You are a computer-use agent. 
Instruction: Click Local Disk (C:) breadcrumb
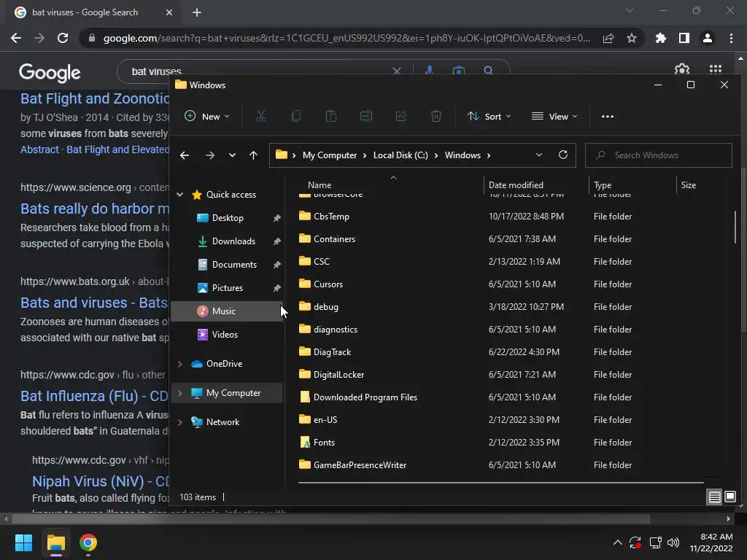click(x=400, y=155)
